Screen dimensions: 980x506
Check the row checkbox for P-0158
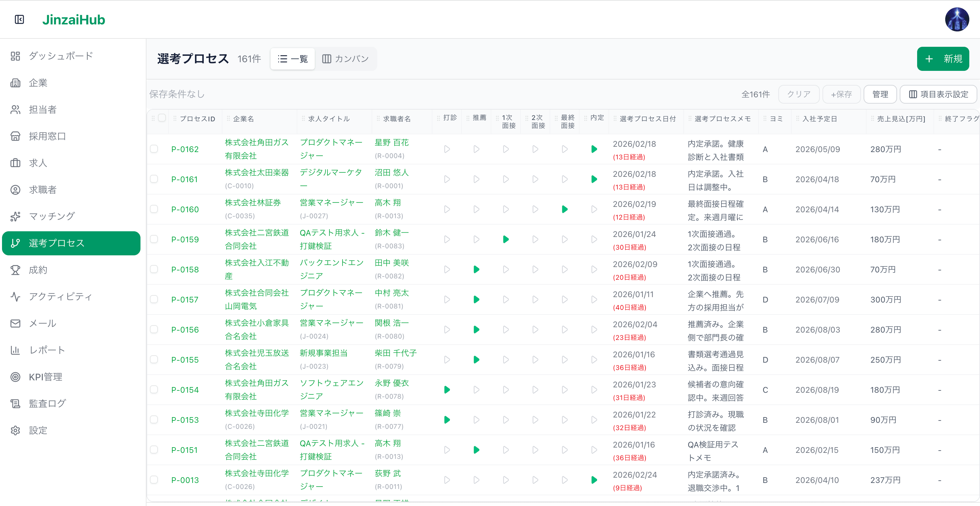pos(154,269)
